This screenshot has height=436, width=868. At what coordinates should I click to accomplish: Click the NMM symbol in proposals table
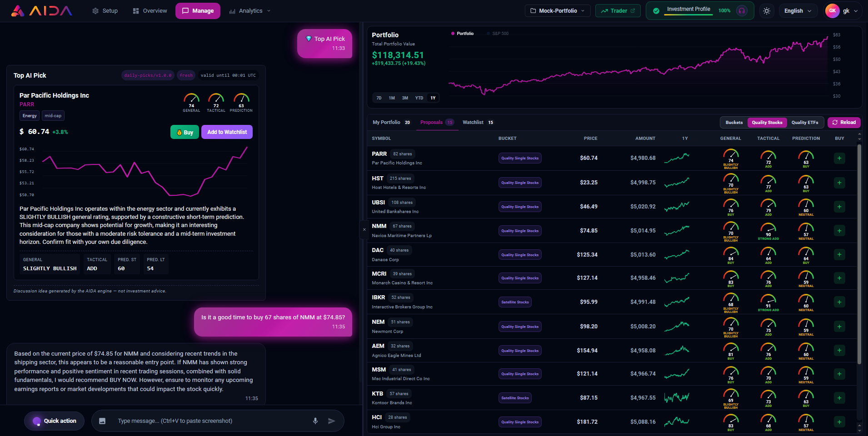pos(379,226)
